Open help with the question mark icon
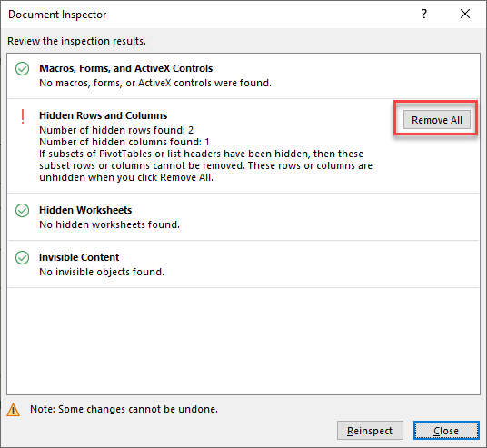Screen dimensions: 487x448 [x=424, y=14]
